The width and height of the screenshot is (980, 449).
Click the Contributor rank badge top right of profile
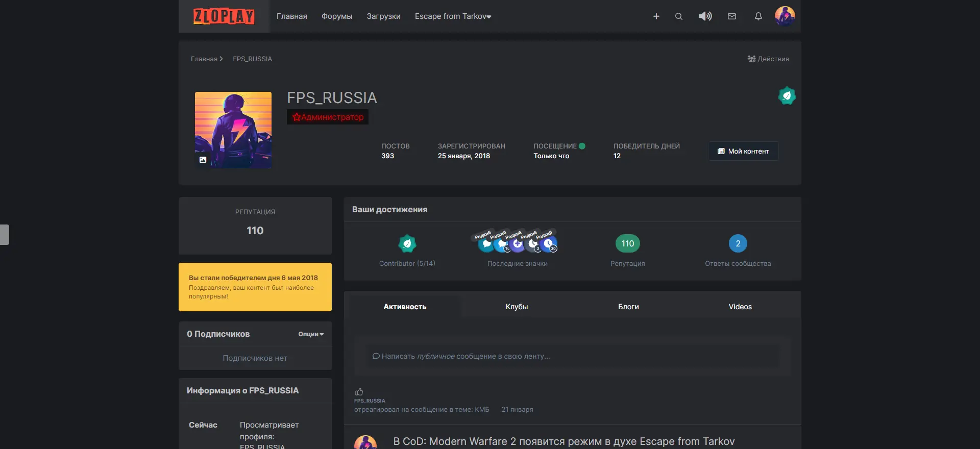point(787,96)
